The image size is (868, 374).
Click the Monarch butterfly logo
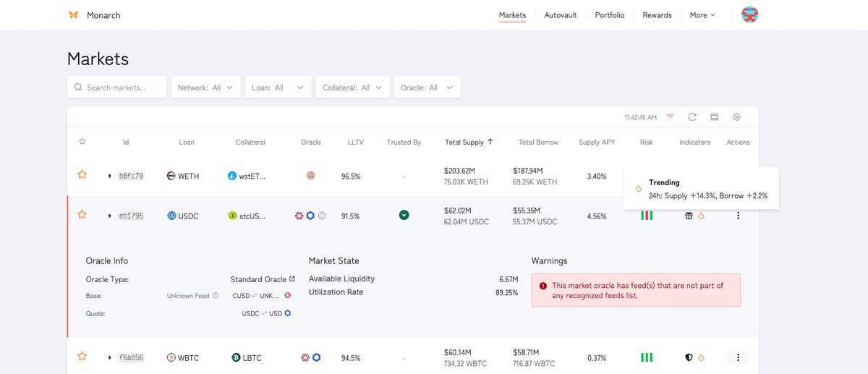[x=73, y=14]
